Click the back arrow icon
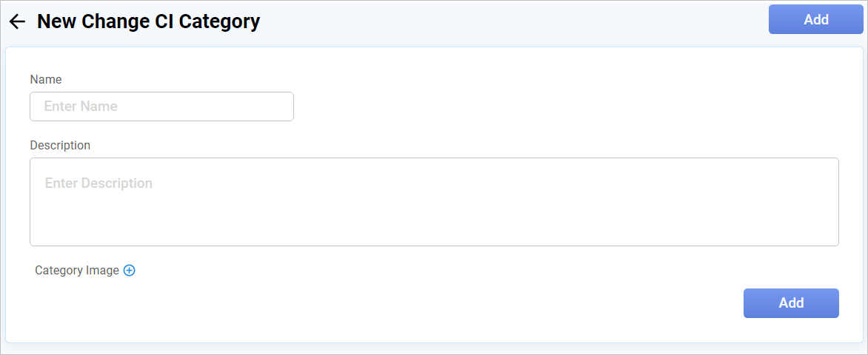Screen dimensions: 868x355 pyautogui.click(x=17, y=21)
